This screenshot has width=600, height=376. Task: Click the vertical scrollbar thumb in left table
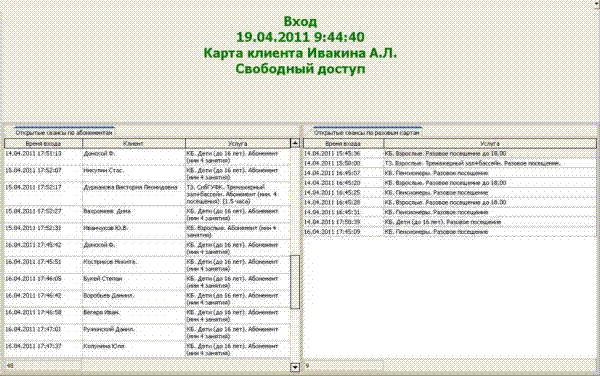click(x=295, y=282)
